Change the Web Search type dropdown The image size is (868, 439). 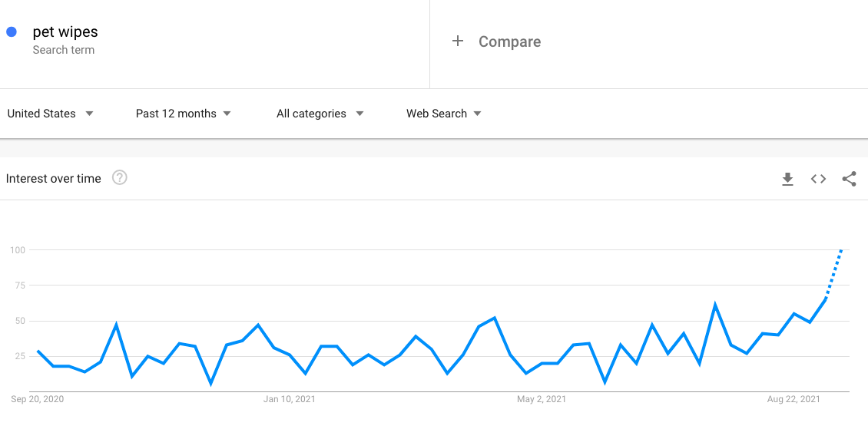443,114
